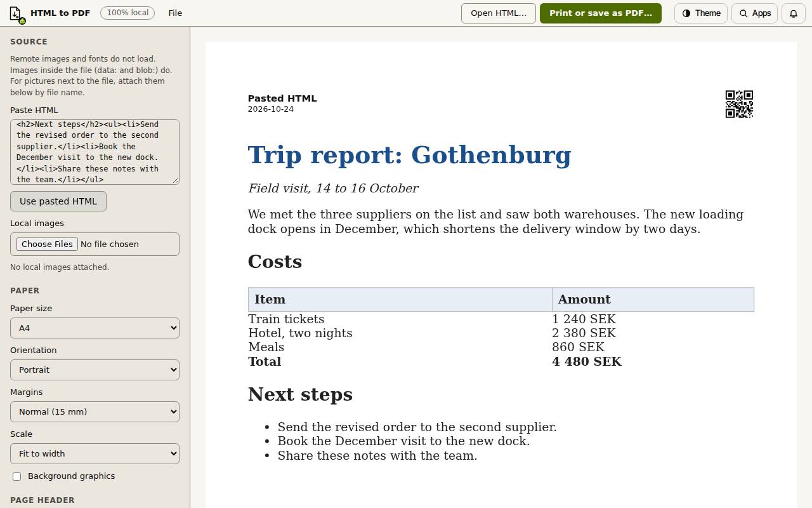Open the Theme switcher

(x=701, y=13)
